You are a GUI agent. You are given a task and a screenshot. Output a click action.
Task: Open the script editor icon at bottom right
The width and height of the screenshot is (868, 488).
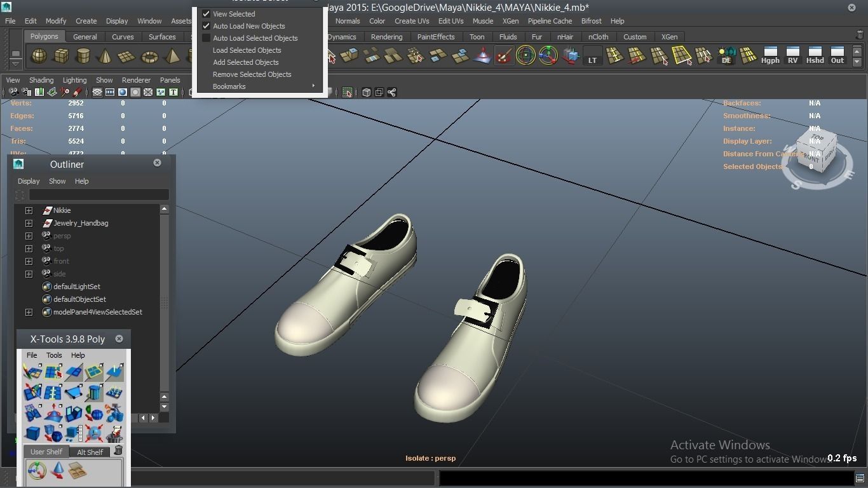tap(860, 478)
